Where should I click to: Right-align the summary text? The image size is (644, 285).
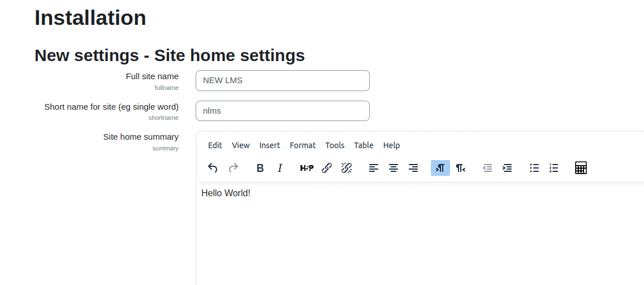pyautogui.click(x=413, y=168)
